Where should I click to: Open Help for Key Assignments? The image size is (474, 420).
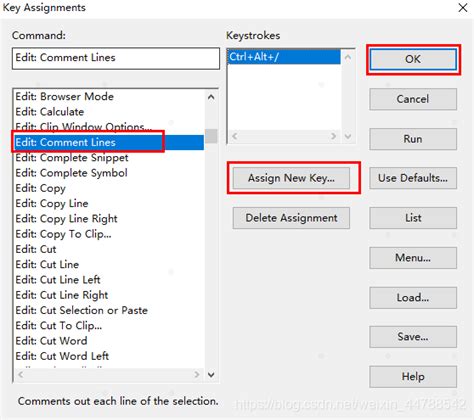point(413,377)
